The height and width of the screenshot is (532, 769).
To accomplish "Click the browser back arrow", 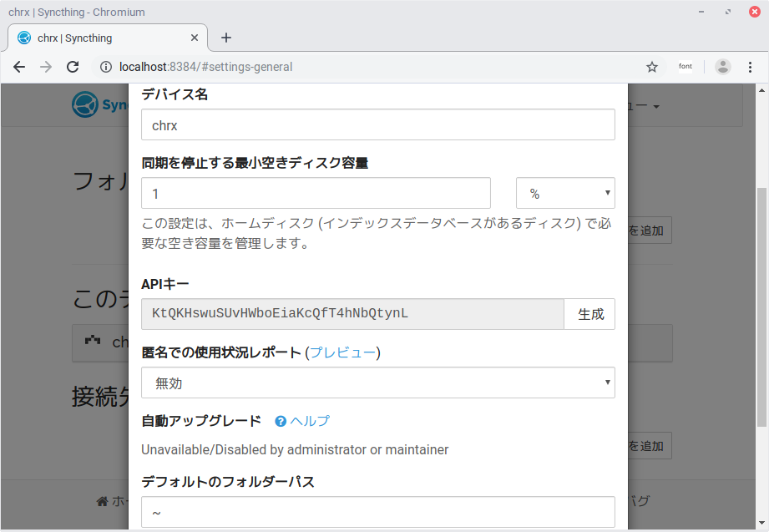I will [x=19, y=67].
